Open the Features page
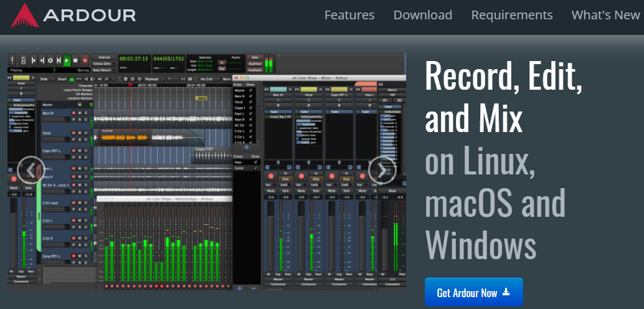Image resolution: width=644 pixels, height=309 pixels. [349, 15]
